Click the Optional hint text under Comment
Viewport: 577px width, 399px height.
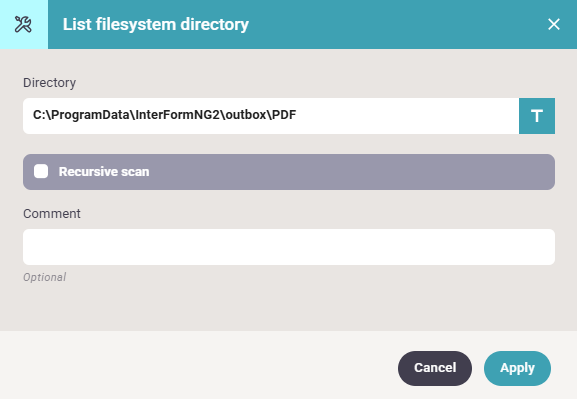(45, 277)
